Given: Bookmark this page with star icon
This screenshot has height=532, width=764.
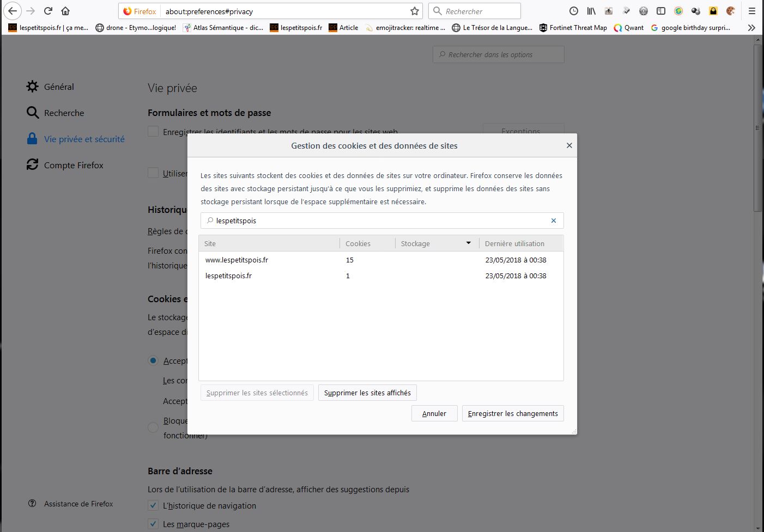Looking at the screenshot, I should (x=415, y=11).
